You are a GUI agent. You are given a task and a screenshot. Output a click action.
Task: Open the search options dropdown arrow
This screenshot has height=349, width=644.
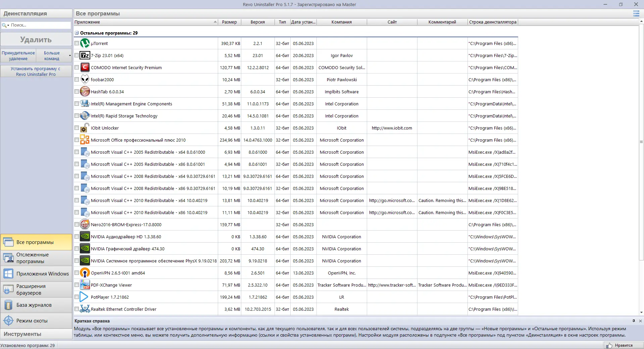pyautogui.click(x=8, y=25)
